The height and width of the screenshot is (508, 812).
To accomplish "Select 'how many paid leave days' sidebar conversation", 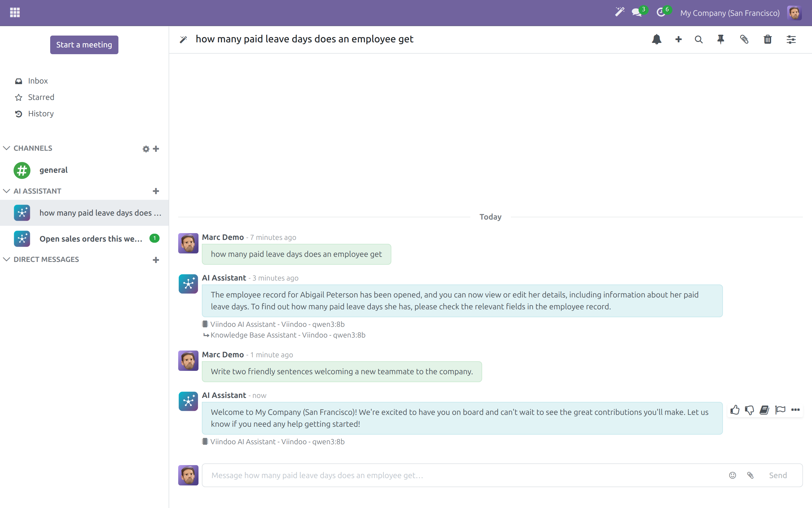I will (x=85, y=213).
